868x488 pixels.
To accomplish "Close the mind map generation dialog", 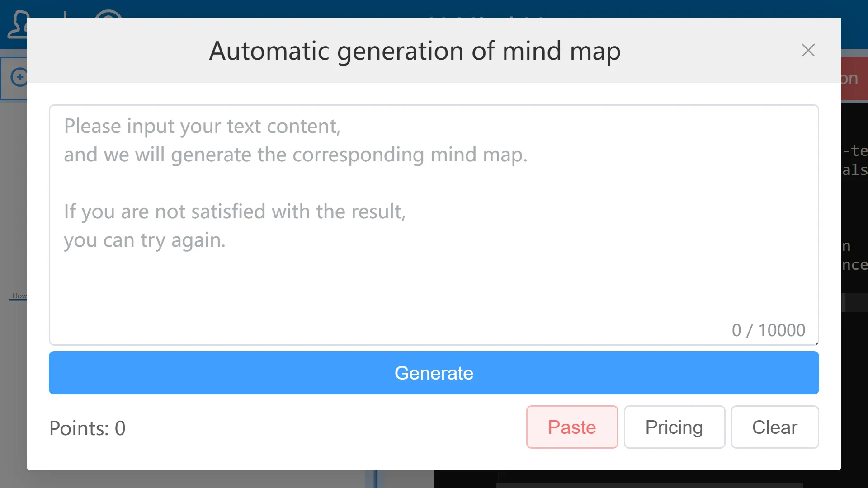I will point(808,50).
